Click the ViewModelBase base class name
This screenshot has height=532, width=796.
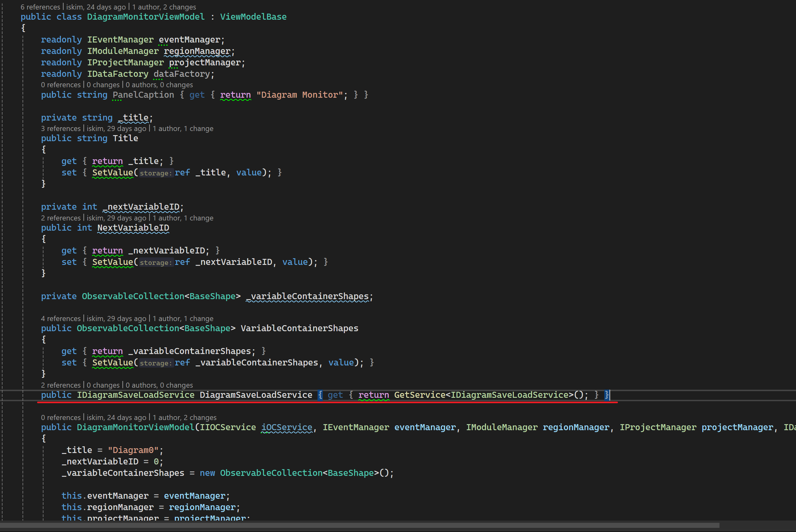[x=253, y=16]
